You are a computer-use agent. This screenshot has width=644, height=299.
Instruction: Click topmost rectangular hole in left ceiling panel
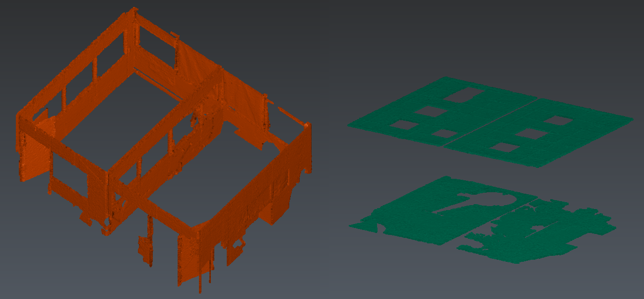[x=463, y=95]
